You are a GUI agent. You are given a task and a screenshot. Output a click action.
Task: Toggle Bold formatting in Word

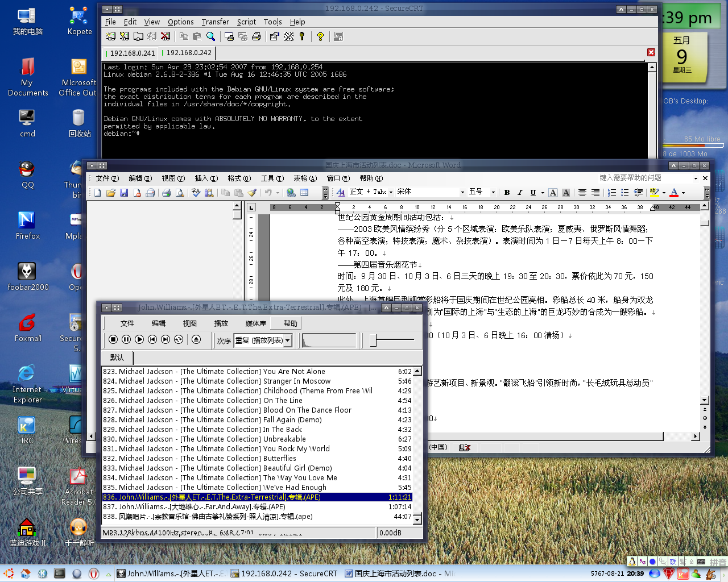coord(507,193)
